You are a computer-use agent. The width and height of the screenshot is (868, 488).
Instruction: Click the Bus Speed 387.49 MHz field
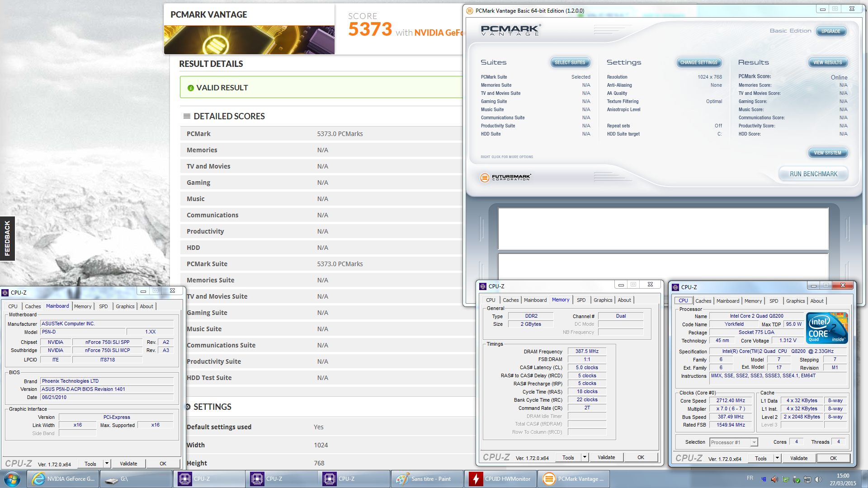(x=731, y=417)
